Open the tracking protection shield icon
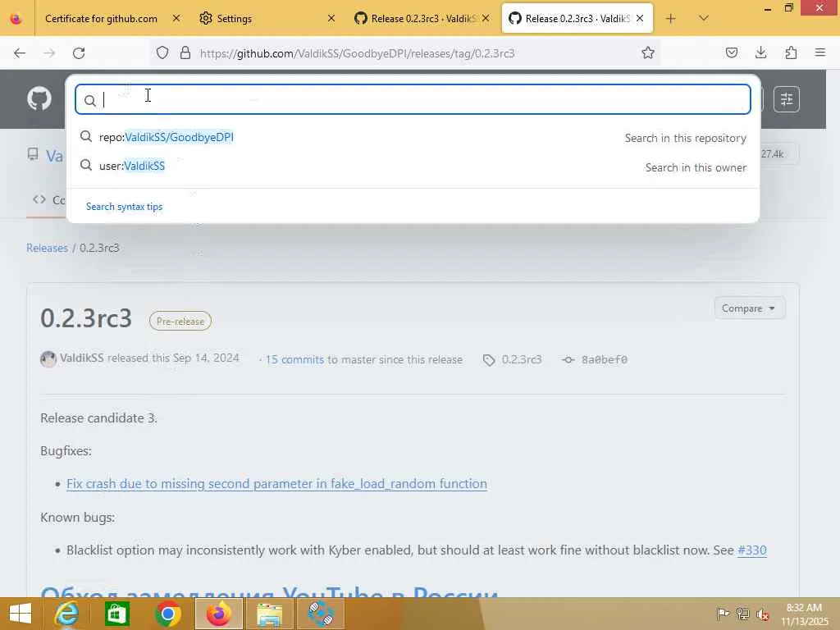840x630 pixels. (x=162, y=53)
